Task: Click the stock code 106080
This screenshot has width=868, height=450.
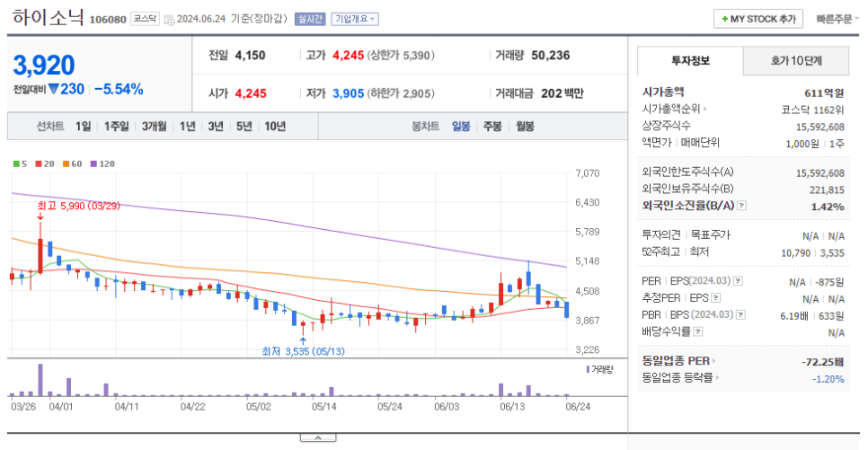Action: point(108,20)
